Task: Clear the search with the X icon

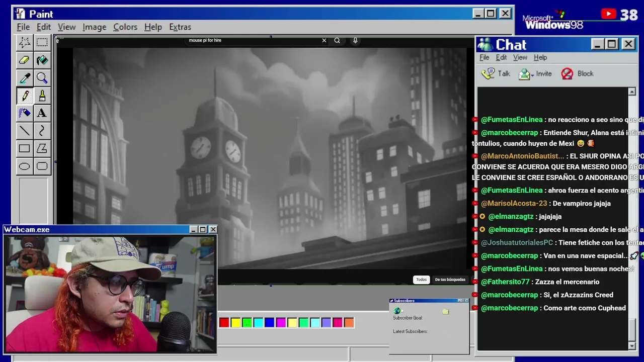Action: click(324, 40)
